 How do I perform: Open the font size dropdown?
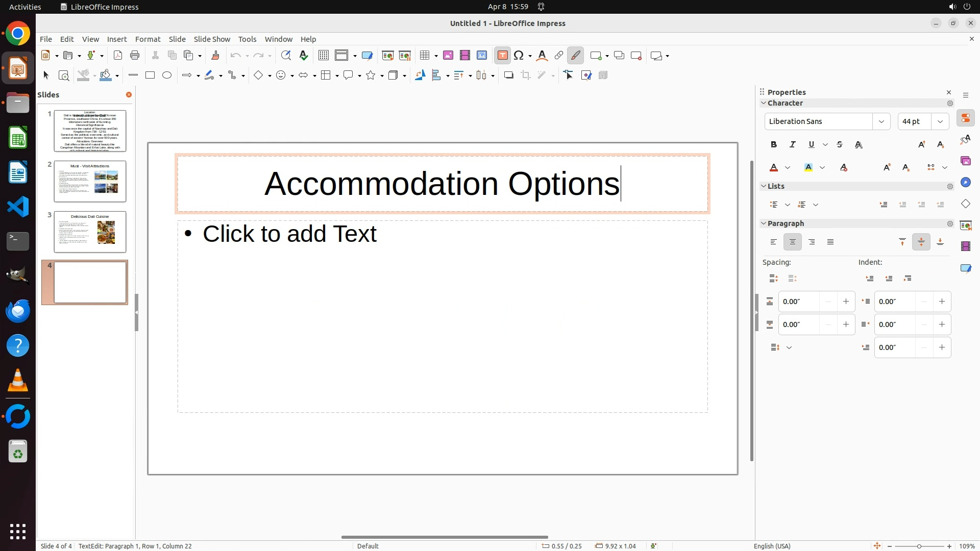coord(940,121)
